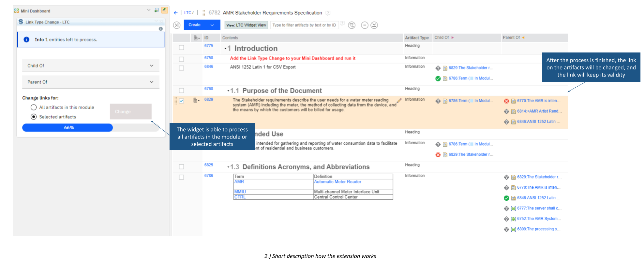Image resolution: width=644 pixels, height=259 pixels.
Task: Click the sidebar collapse icon left of Create
Action: coord(177,25)
